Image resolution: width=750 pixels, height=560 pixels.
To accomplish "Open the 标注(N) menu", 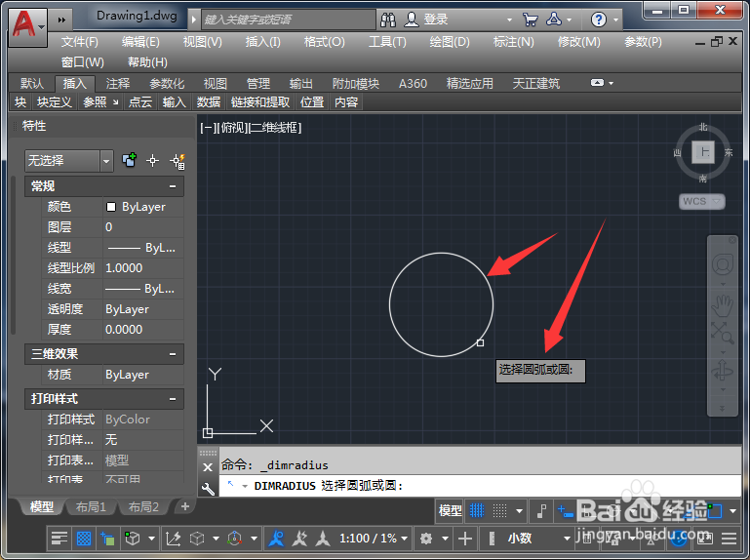I will 513,42.
